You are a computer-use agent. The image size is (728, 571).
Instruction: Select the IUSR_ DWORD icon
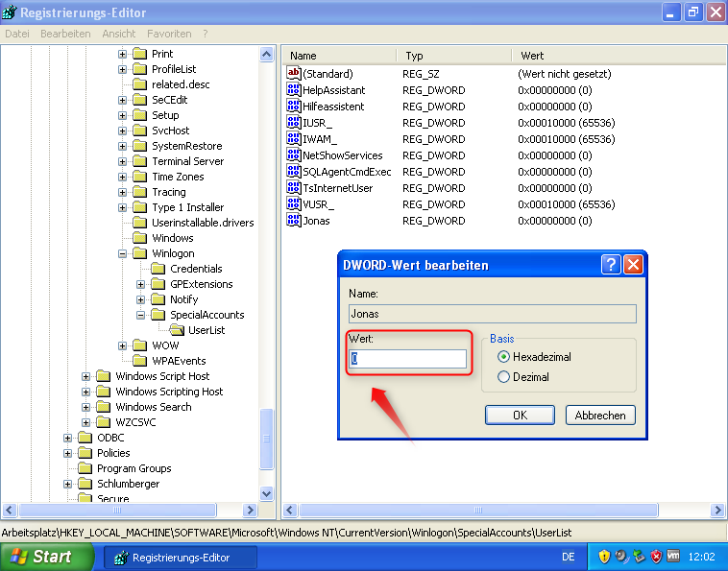coord(294,123)
